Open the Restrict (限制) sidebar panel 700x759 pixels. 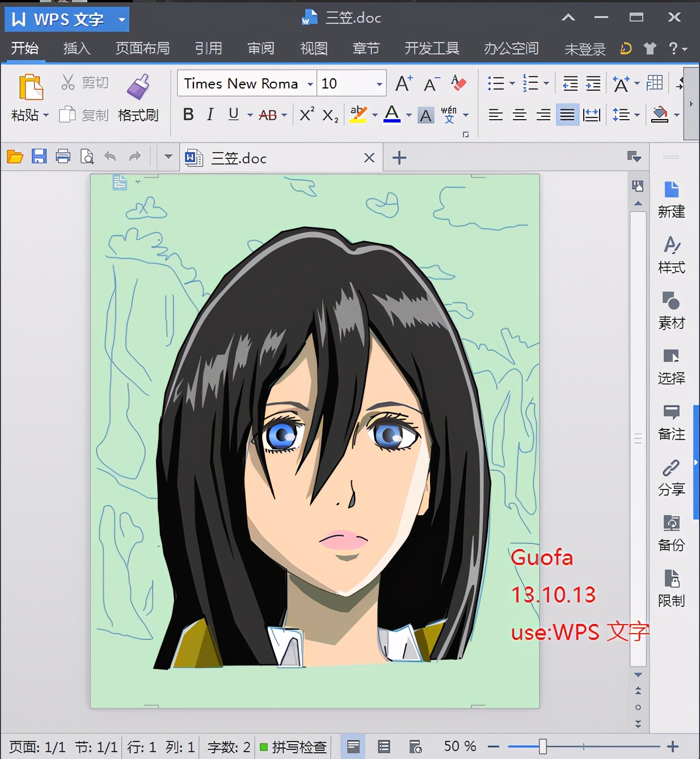click(672, 589)
